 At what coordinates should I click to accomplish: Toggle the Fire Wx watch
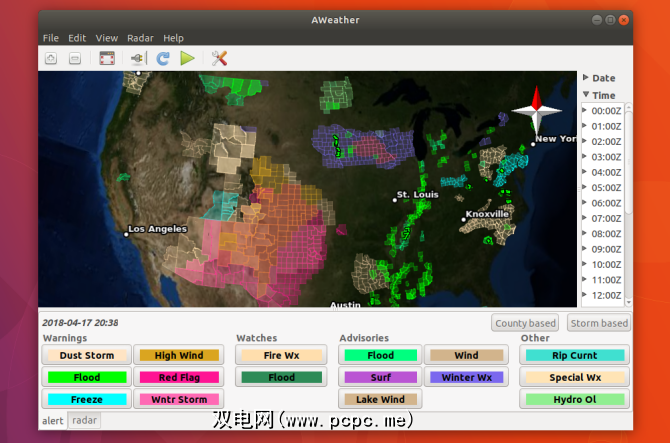click(x=281, y=355)
